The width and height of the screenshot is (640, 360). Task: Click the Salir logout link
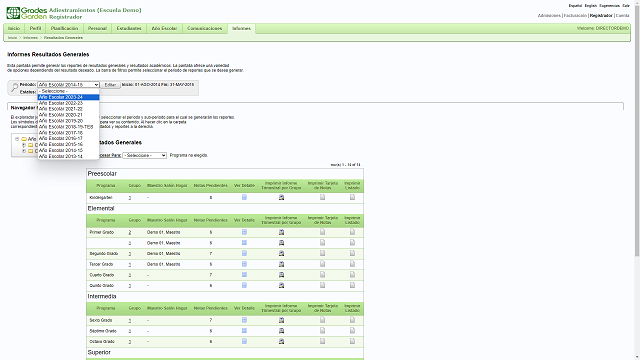point(626,6)
